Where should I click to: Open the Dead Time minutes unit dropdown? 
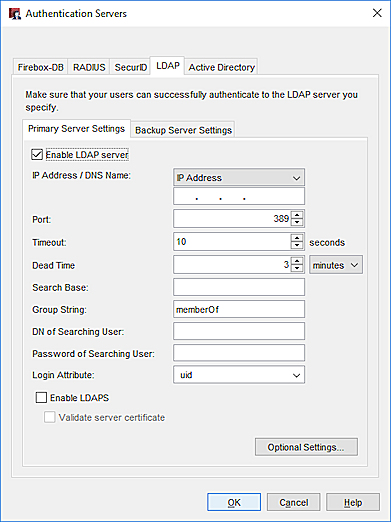pyautogui.click(x=336, y=265)
